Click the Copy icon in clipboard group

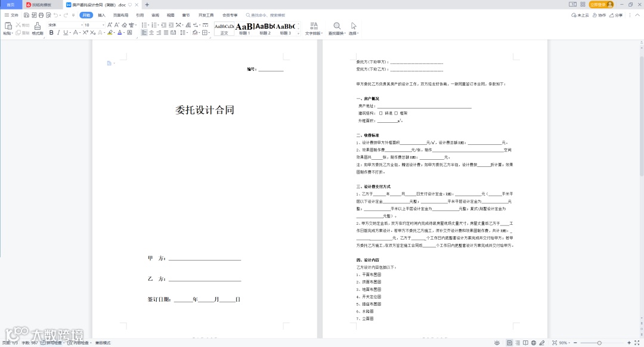(18, 32)
